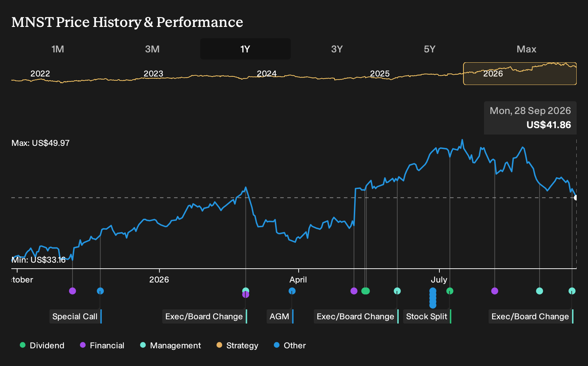Image resolution: width=588 pixels, height=366 pixels.
Task: Click the stacked blue event dots near July
Action: (433, 298)
